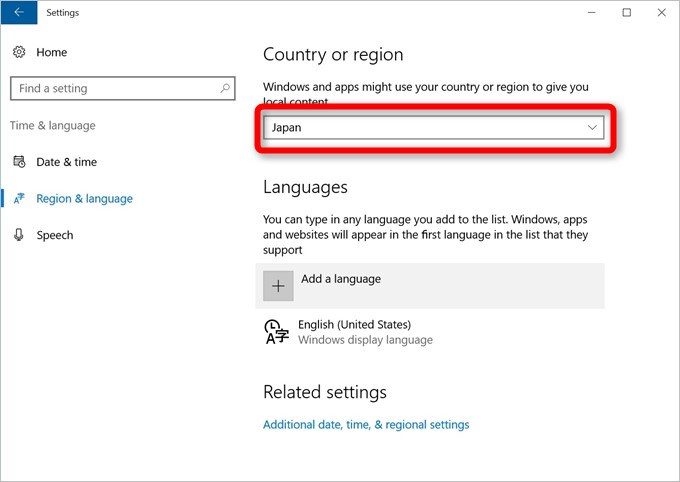The image size is (680, 482).
Task: Click the English language pack icon
Action: click(x=277, y=332)
